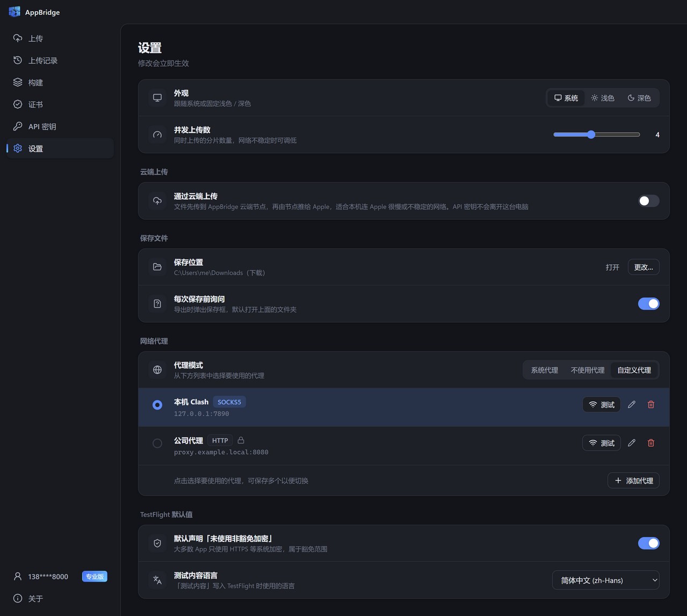
Task: Test the 本机 Clash proxy
Action: click(x=602, y=404)
